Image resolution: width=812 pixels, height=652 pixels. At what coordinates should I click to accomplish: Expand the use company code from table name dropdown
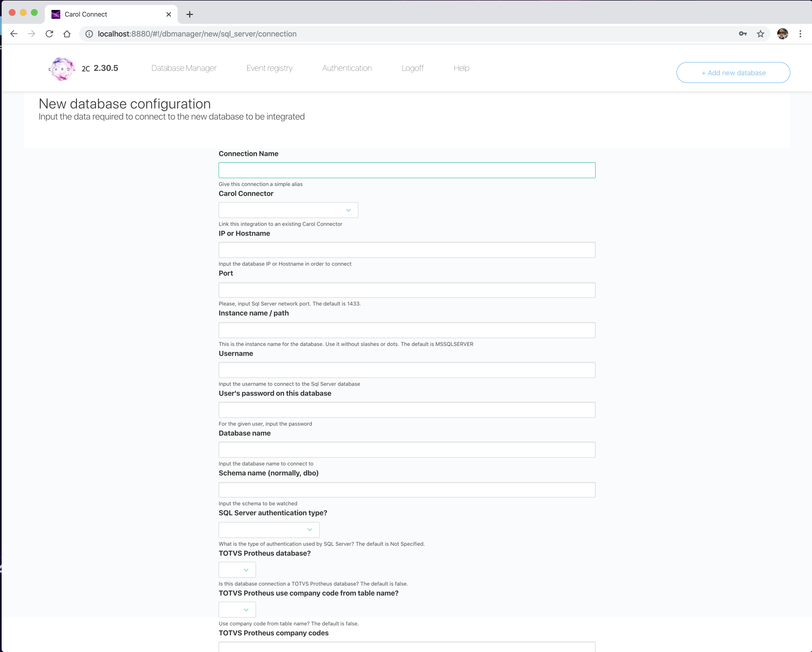(x=237, y=610)
